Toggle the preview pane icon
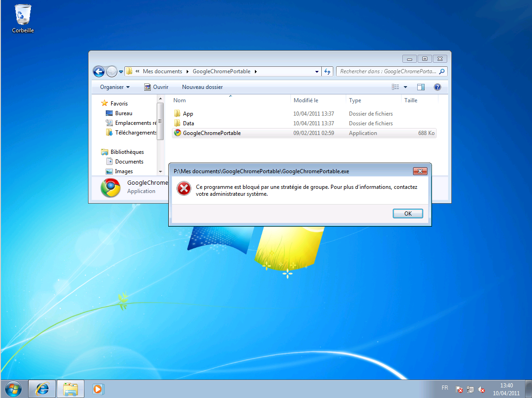532x398 pixels. coord(421,87)
